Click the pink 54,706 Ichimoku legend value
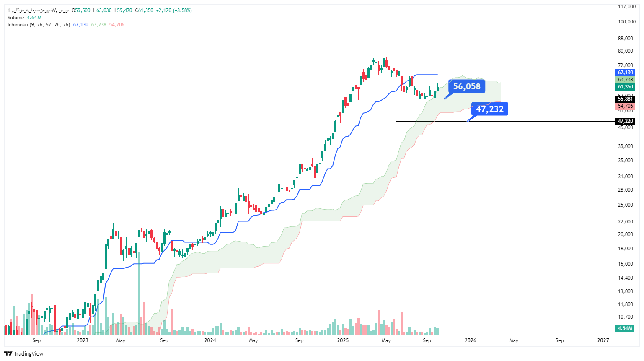The height and width of the screenshot is (361, 644). pyautogui.click(x=117, y=25)
